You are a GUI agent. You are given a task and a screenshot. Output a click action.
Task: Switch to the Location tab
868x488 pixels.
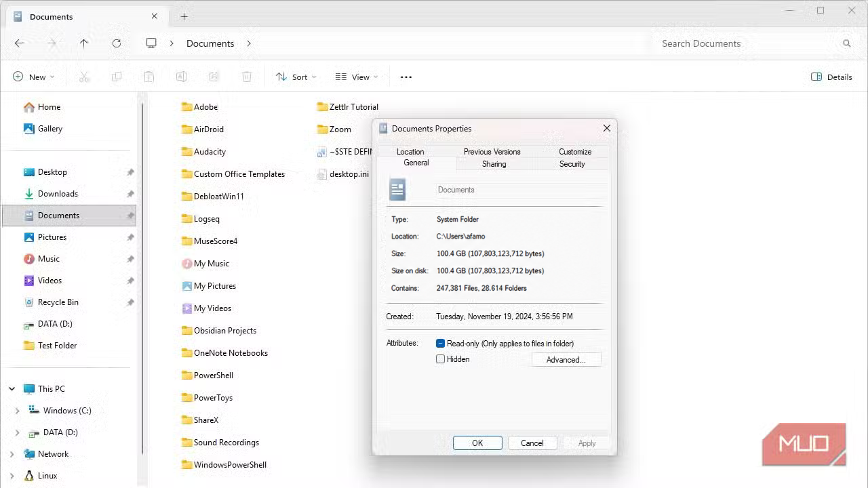click(x=410, y=152)
